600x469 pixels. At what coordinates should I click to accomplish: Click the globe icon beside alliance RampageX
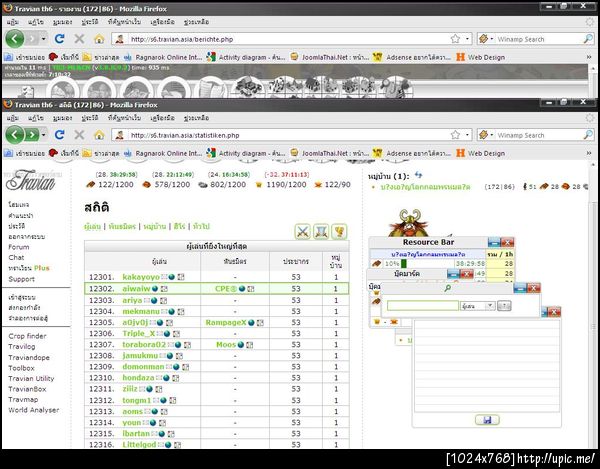(251, 323)
